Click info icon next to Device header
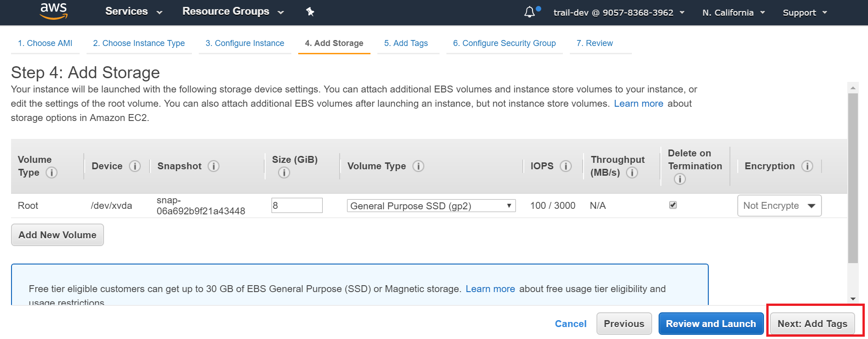The width and height of the screenshot is (868, 339). click(135, 166)
